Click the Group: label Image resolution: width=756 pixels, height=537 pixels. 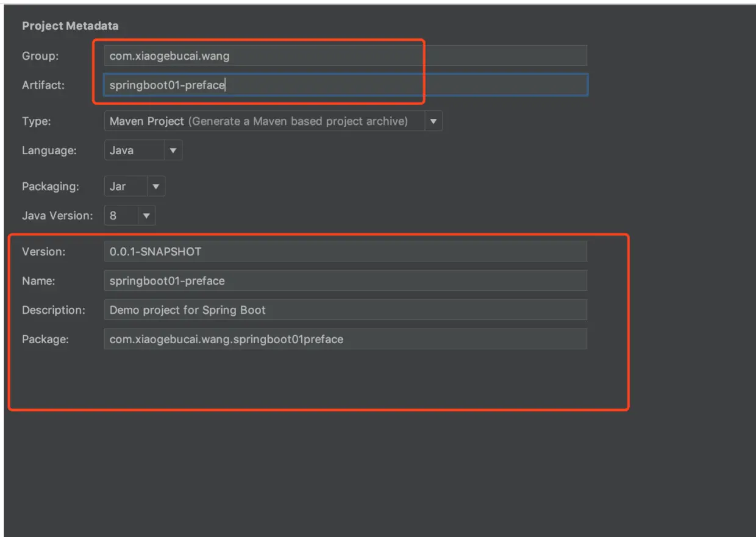40,56
